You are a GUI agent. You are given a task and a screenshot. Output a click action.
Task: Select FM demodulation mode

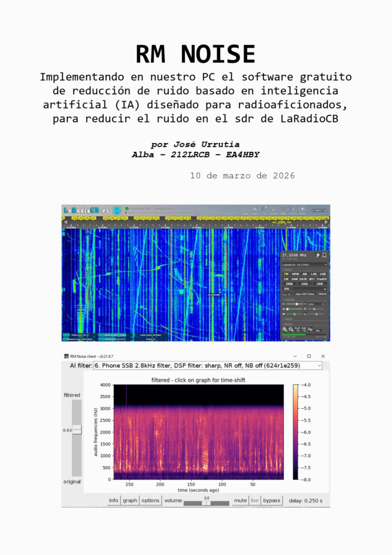(x=286, y=274)
